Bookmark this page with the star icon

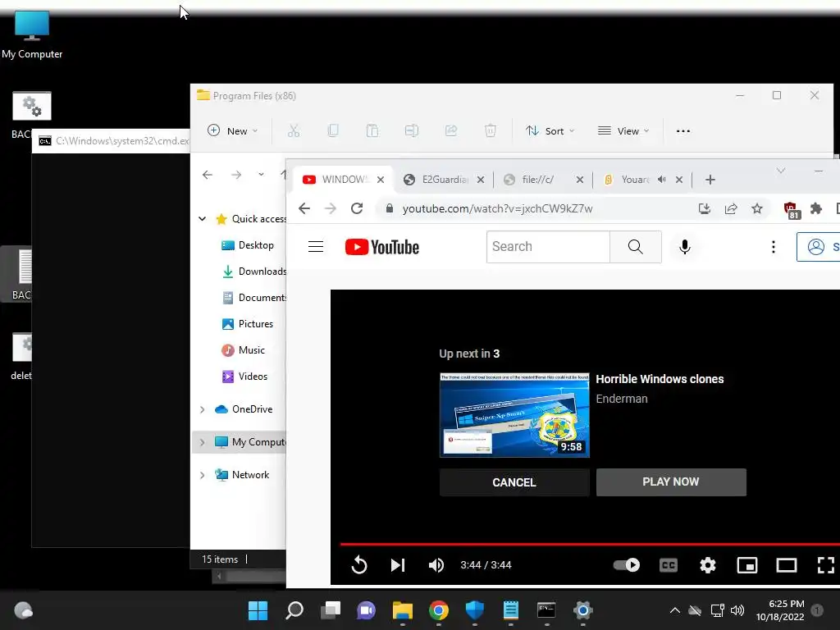pos(757,208)
